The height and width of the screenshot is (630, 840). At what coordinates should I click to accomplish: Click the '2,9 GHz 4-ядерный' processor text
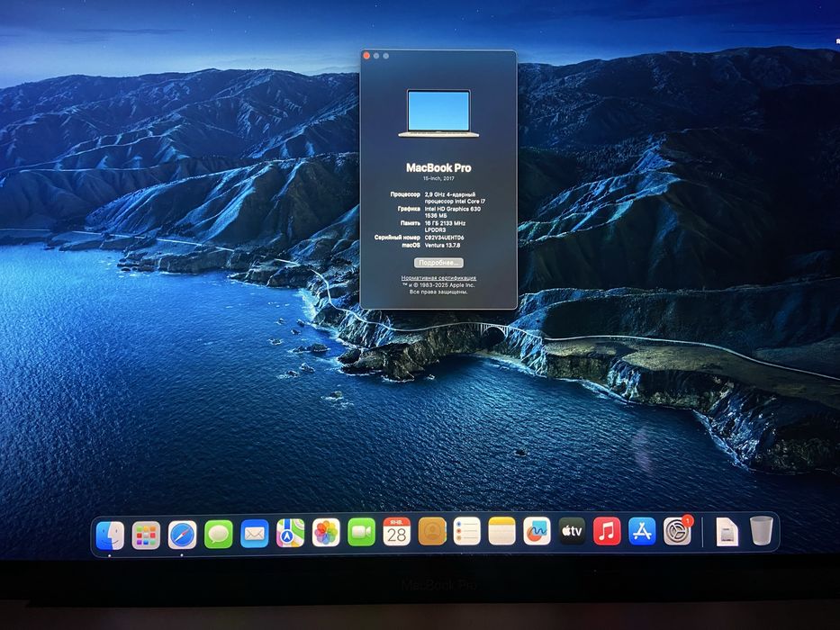[x=450, y=194]
